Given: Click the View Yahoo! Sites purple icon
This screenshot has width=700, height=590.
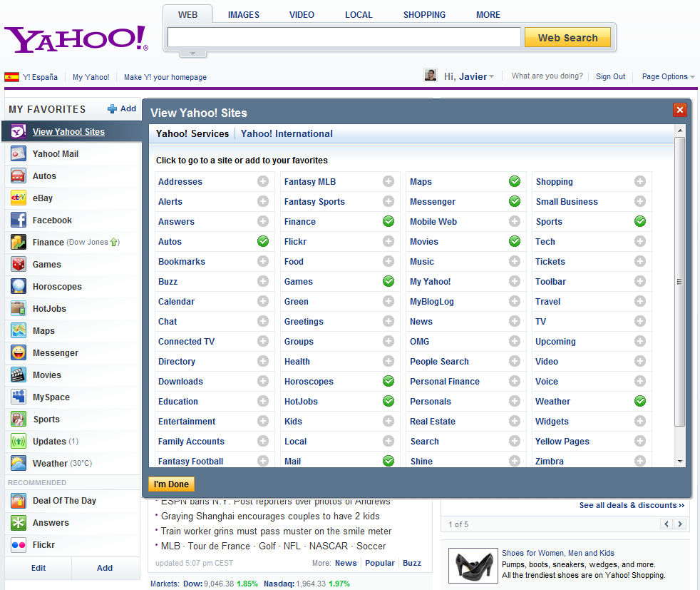Looking at the screenshot, I should pos(19,132).
